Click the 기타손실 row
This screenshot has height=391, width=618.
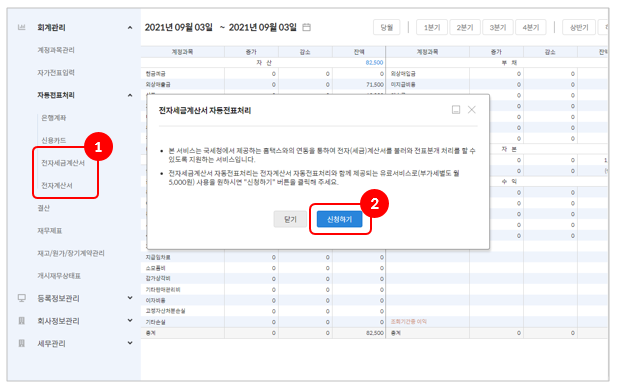263,322
